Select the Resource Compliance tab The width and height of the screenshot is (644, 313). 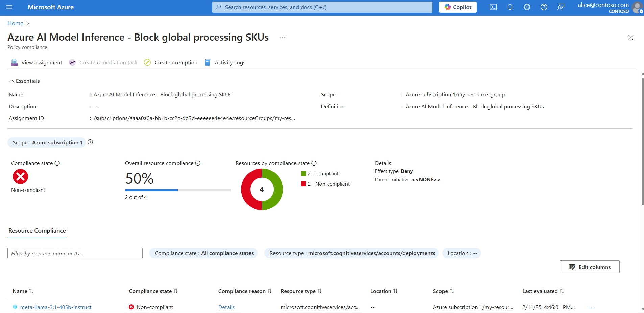point(37,231)
